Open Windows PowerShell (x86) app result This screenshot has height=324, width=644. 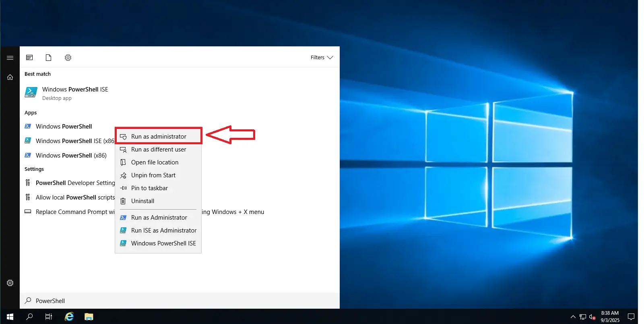tap(71, 156)
